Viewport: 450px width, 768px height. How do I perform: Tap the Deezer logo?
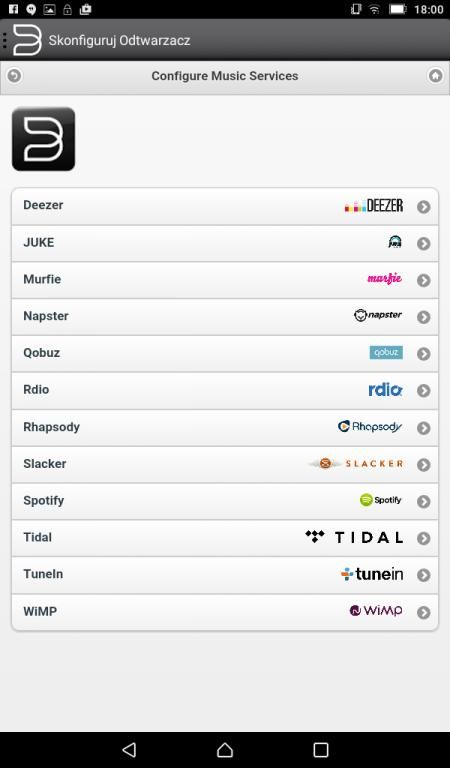pyautogui.click(x=374, y=206)
